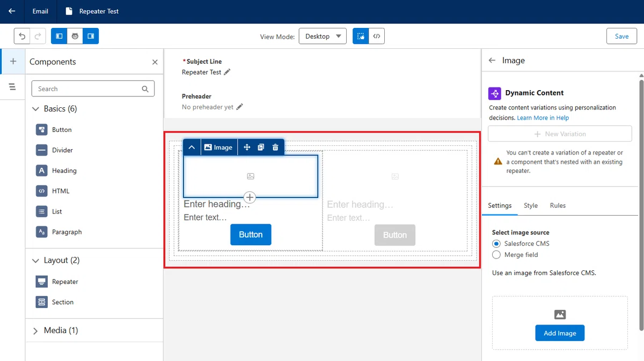Viewport: 644px width, 361px height.
Task: Click the warning triangle icon
Action: pos(498,161)
